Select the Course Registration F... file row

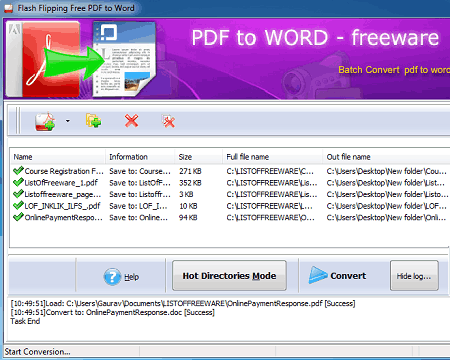[230, 171]
